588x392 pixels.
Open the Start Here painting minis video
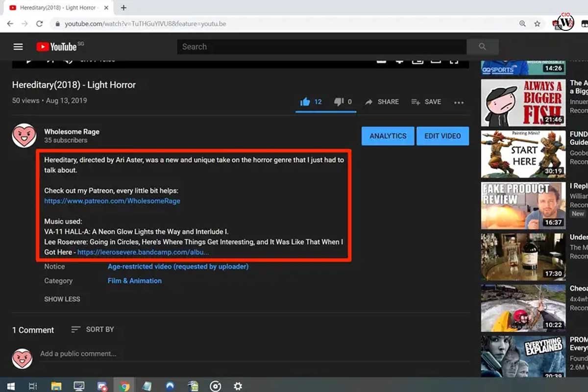point(523,154)
